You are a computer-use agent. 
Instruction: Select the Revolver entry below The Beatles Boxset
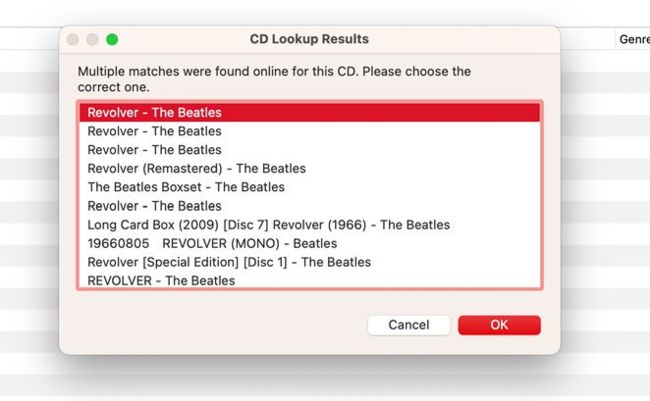tap(155, 206)
